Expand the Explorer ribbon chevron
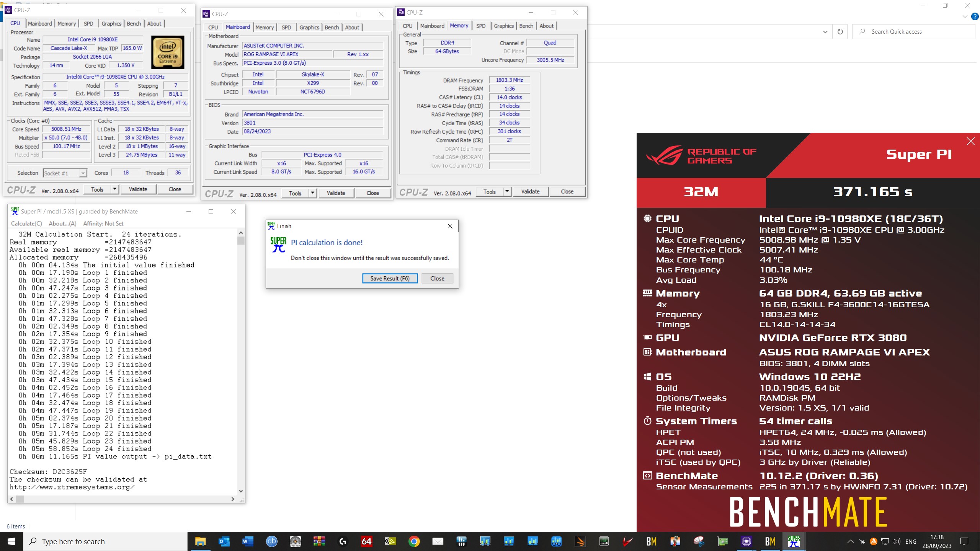Screen dimensions: 980x551 (965, 16)
